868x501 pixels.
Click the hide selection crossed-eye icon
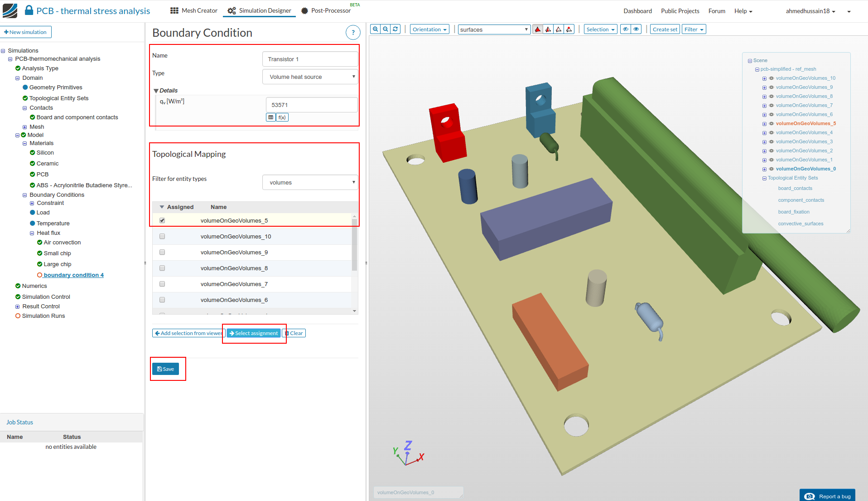[x=625, y=29]
